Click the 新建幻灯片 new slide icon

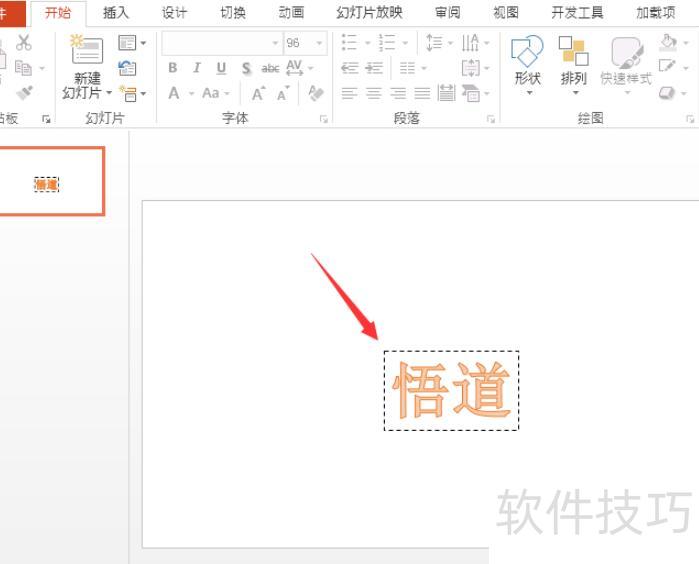pos(87,51)
